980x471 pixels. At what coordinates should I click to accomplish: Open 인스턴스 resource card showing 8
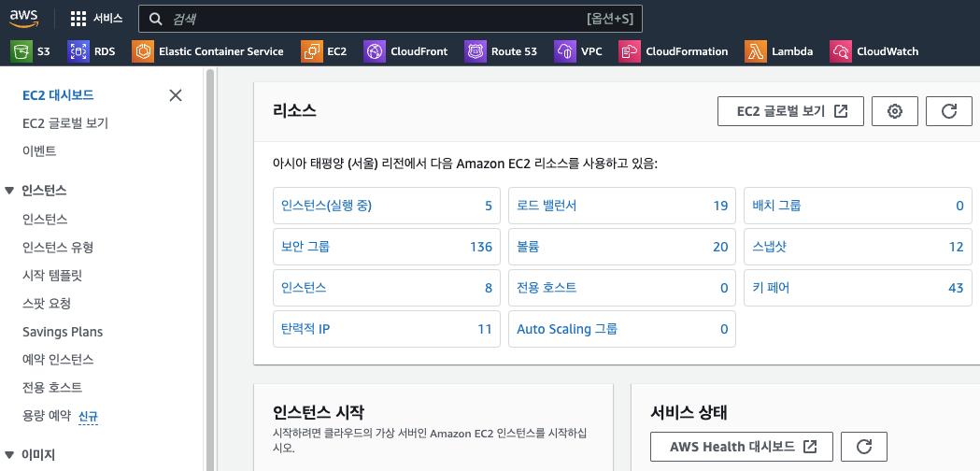(x=386, y=288)
